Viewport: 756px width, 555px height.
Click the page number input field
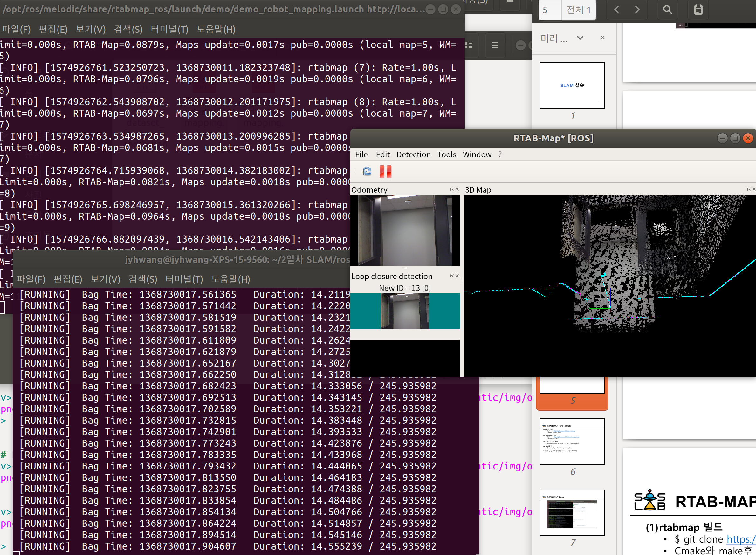(550, 10)
